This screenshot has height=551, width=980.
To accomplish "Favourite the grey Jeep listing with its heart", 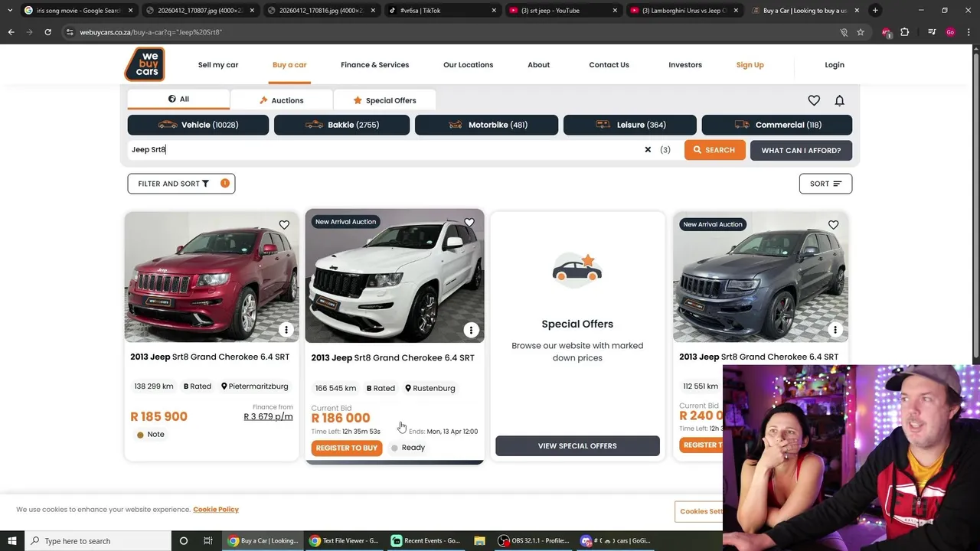I will (833, 225).
